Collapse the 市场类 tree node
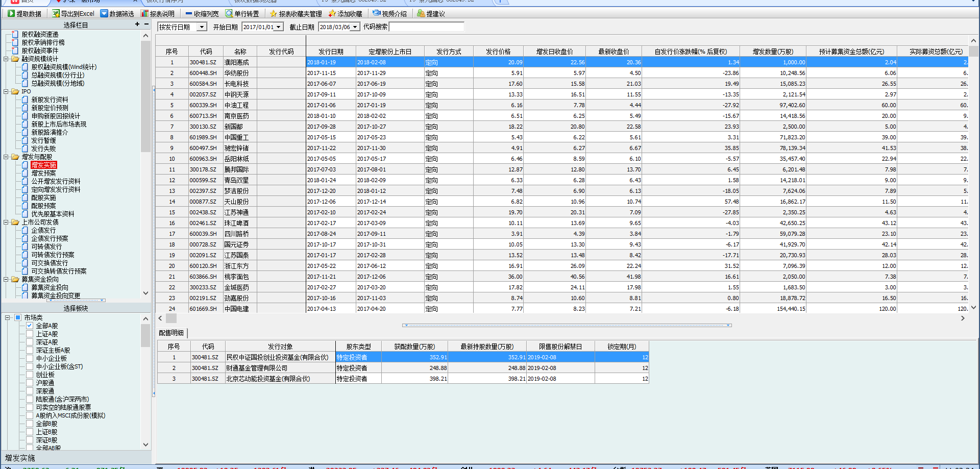The width and height of the screenshot is (980, 469). click(8, 317)
